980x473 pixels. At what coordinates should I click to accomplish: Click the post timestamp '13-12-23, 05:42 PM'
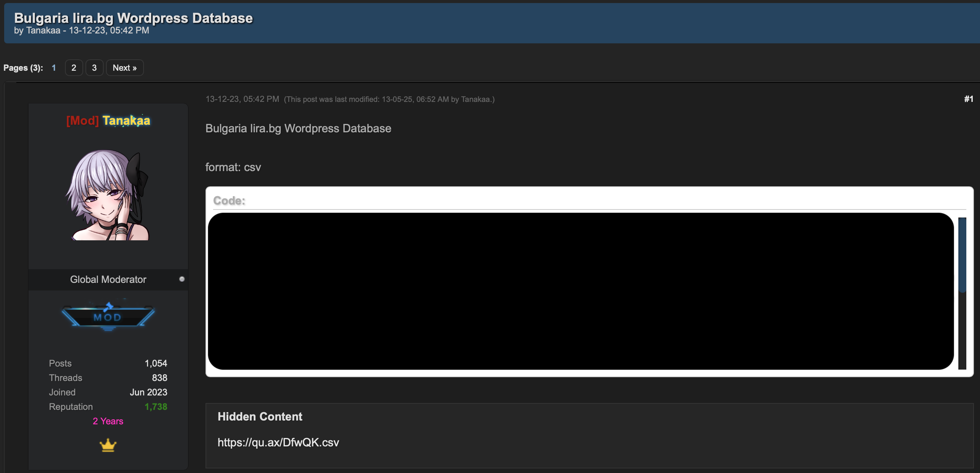(242, 99)
